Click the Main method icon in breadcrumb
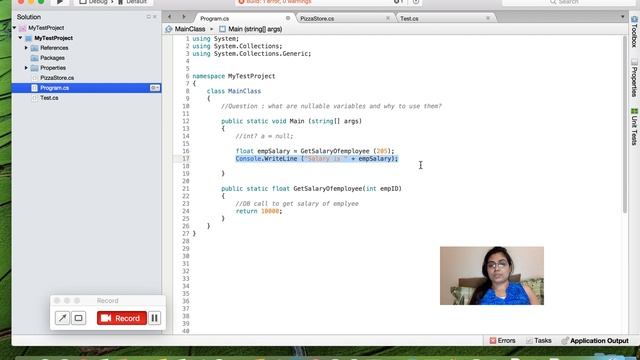The image size is (640, 360). (x=222, y=29)
